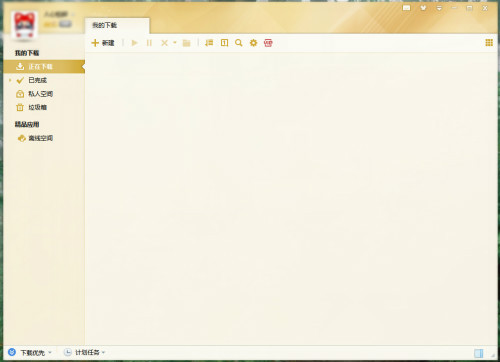This screenshot has width=500, height=362.
Task: Expand the arrow beside 已完成
Action: point(10,80)
